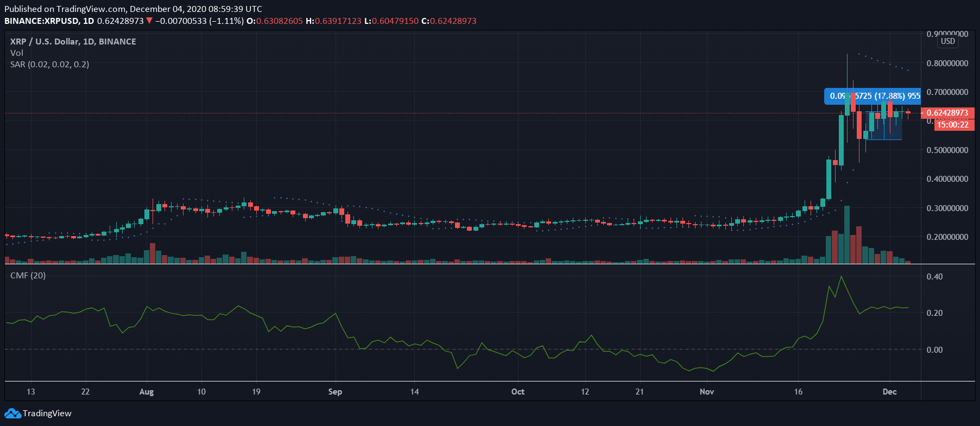
Task: Click the TradingView cloud logo icon
Action: 13,414
